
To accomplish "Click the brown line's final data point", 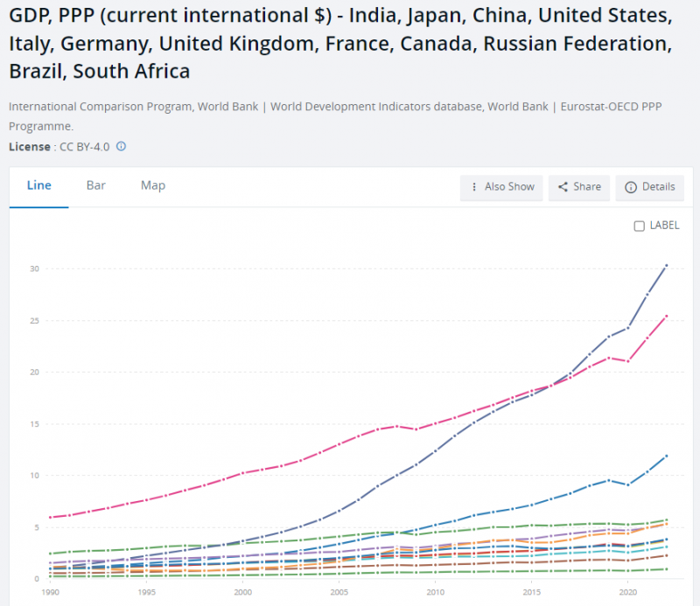I will (667, 555).
